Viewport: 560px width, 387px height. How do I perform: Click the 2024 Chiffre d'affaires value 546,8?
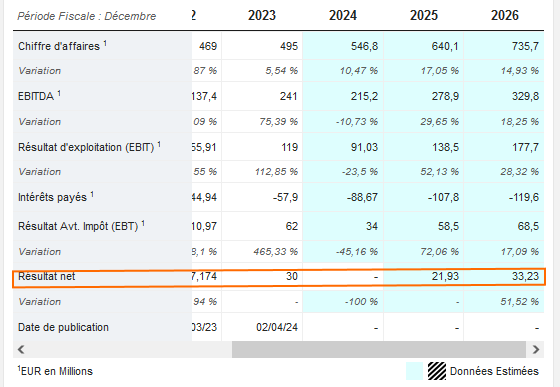(x=364, y=46)
